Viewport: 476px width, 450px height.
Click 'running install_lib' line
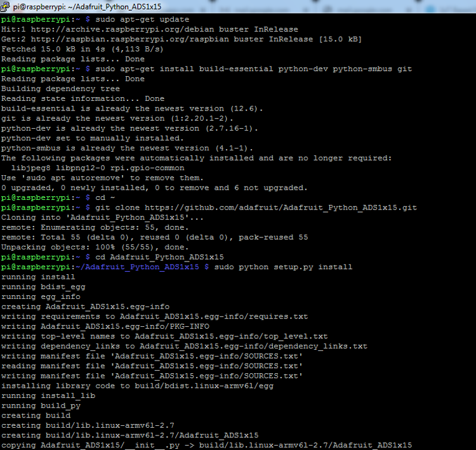point(48,395)
